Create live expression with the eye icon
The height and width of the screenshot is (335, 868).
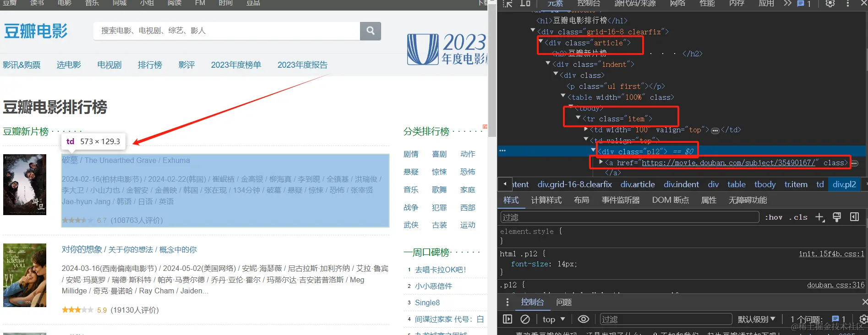point(583,319)
